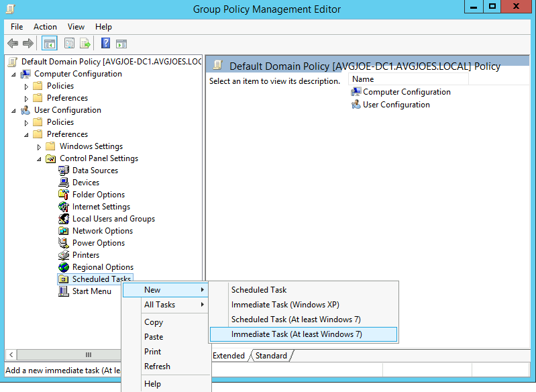
Task: Choose Immediate Task (Windows XP)
Action: [x=303, y=305]
